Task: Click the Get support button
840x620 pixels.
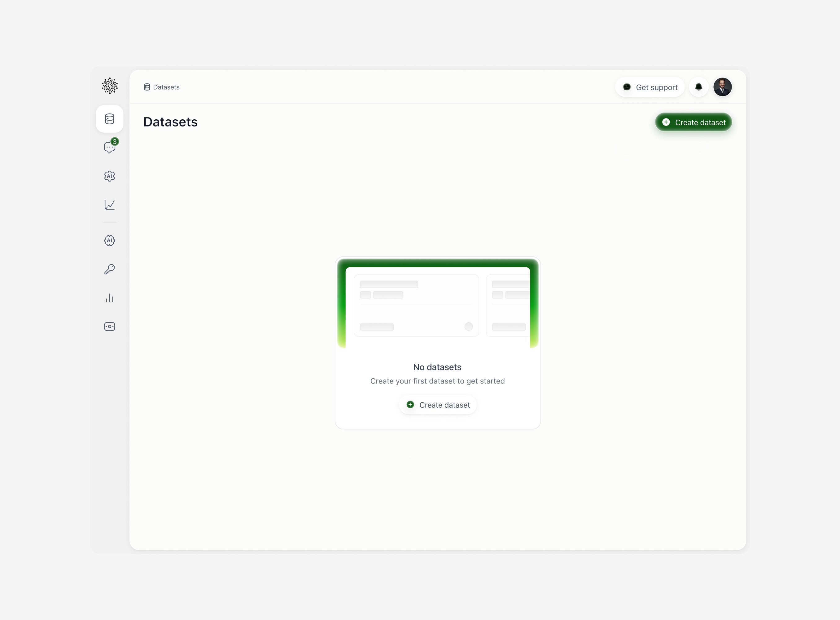Action: [x=650, y=87]
